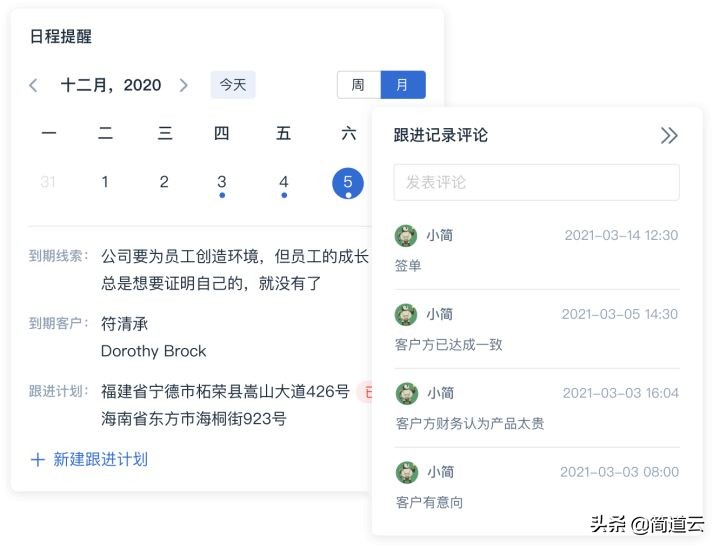Select calendar day 4
Image resolution: width=720 pixels, height=549 pixels.
tap(284, 182)
